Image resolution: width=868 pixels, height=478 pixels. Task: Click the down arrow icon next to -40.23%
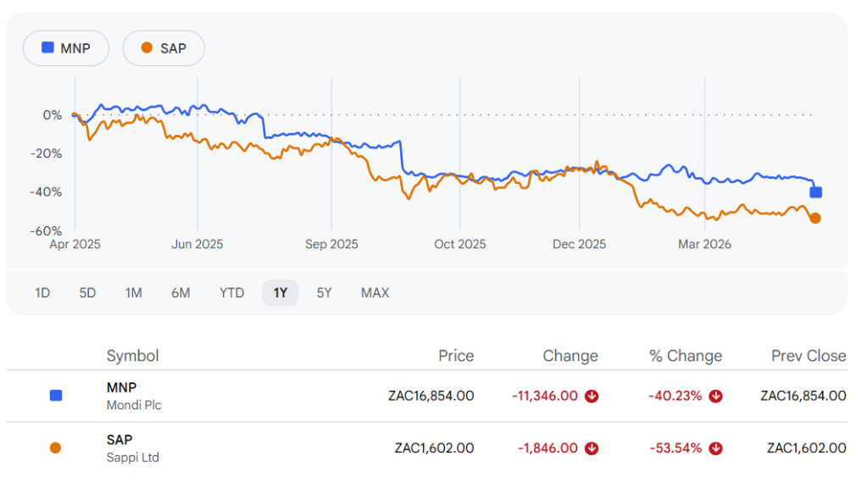coord(716,396)
